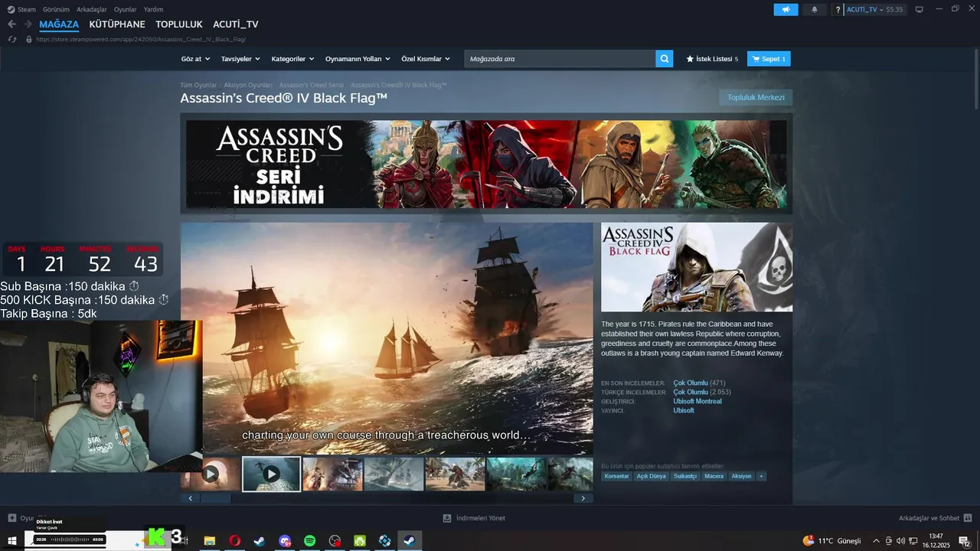This screenshot has height=551, width=980.
Task: Open Ubisoft Montreal developer link
Action: [x=697, y=401]
